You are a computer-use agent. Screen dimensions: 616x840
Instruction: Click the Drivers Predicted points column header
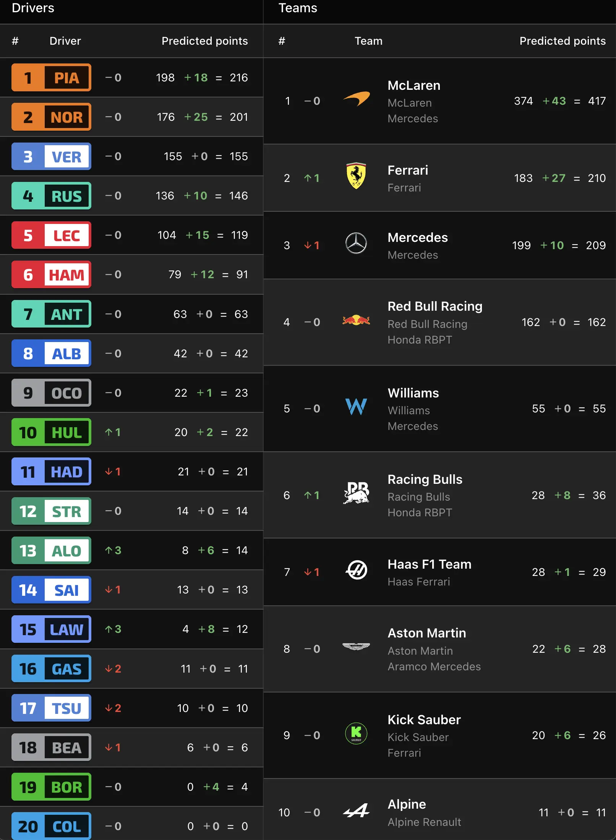(204, 41)
